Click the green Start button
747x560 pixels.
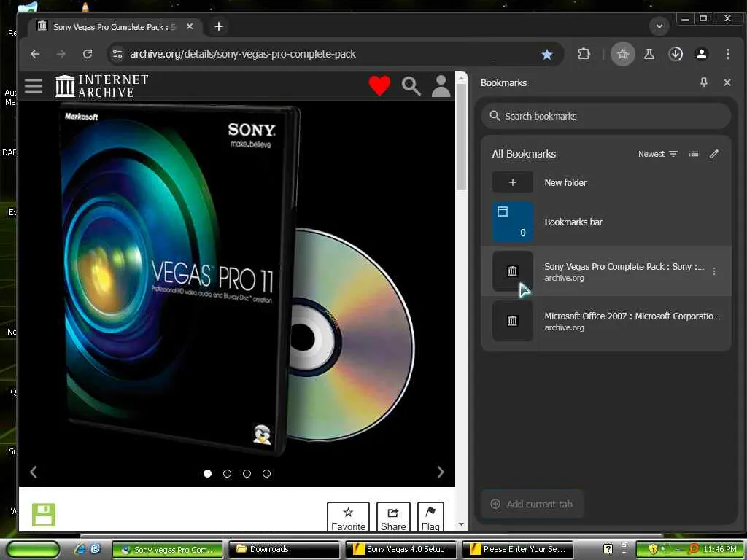(x=32, y=550)
